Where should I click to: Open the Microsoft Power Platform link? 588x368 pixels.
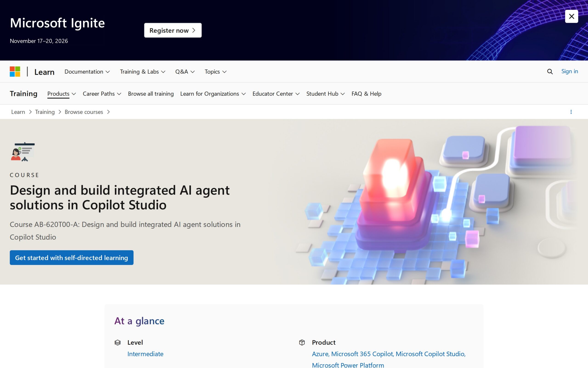click(x=348, y=365)
